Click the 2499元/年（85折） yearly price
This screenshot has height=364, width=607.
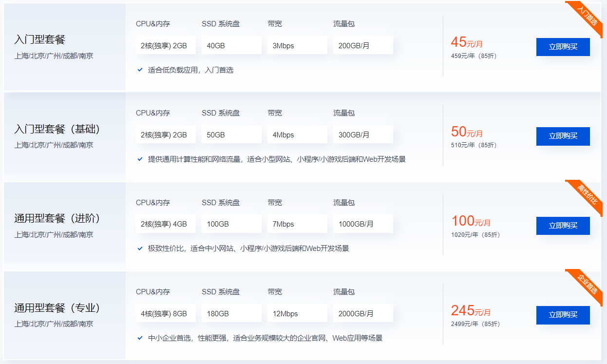[475, 324]
